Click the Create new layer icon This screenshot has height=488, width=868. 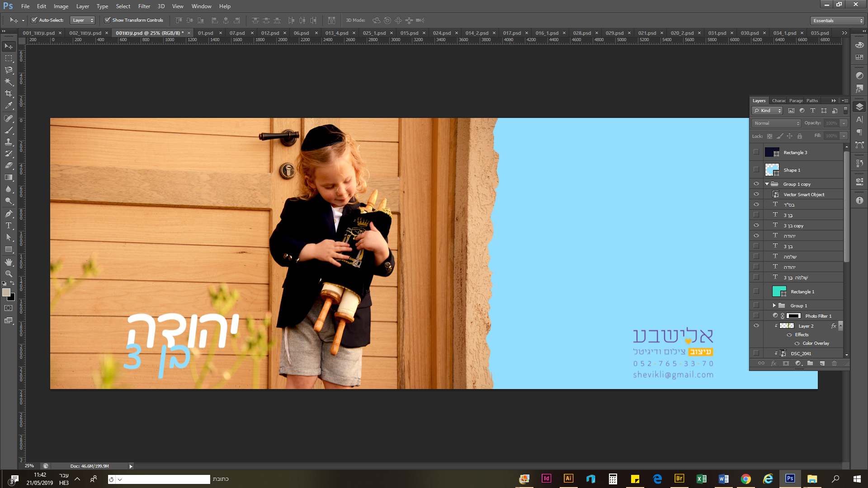tap(822, 363)
